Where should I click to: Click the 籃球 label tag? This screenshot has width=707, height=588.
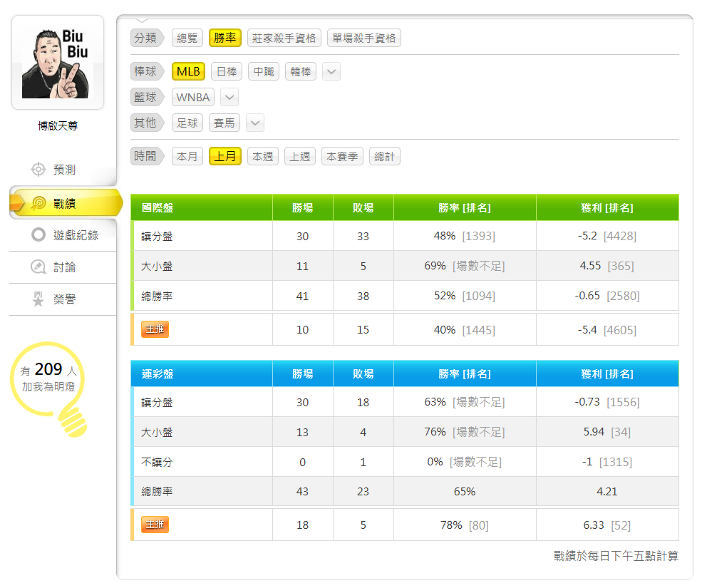tap(147, 97)
